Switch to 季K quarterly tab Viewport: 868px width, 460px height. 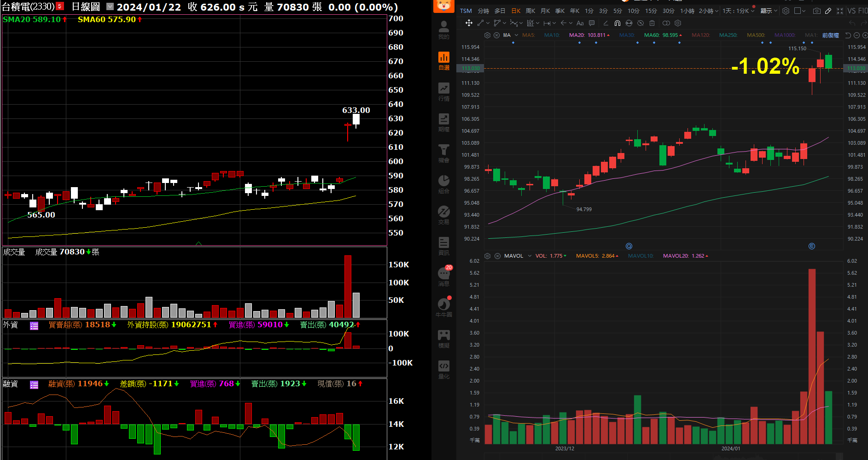point(560,11)
